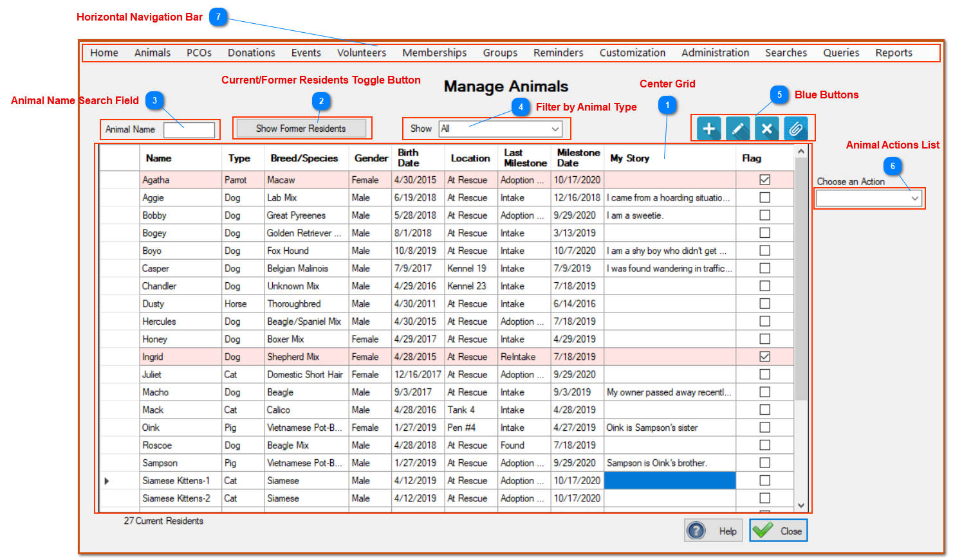The height and width of the screenshot is (560, 953).
Task: Click the Help button with question mark icon
Action: point(713,531)
